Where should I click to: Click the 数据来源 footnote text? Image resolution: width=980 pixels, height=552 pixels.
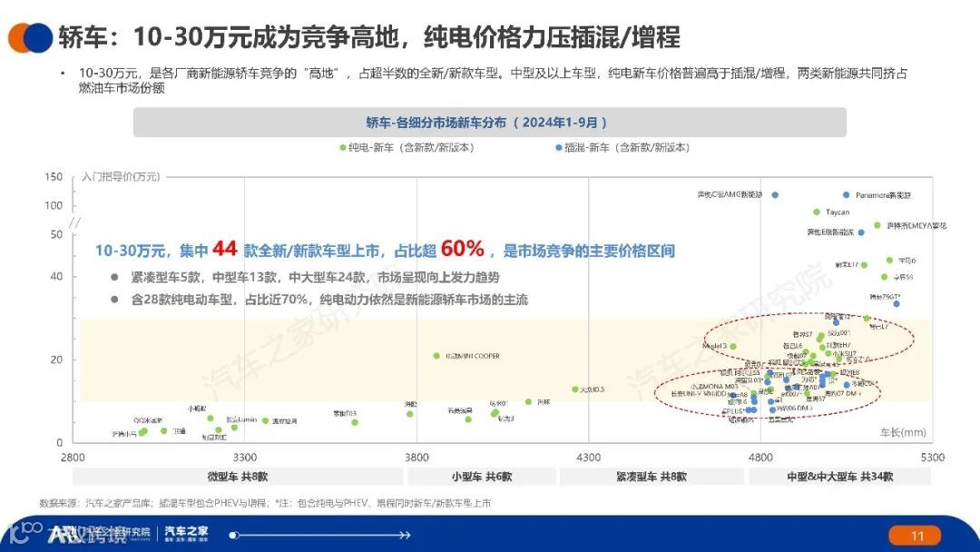click(x=265, y=503)
